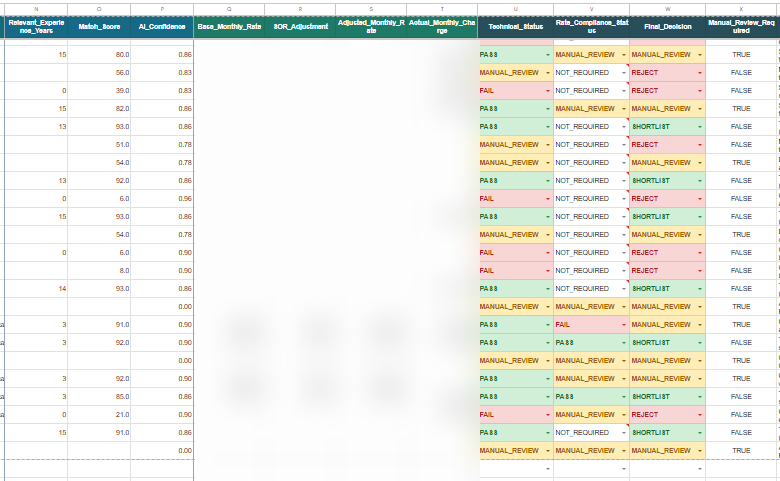This screenshot has width=780, height=481.
Task: Open Final_Decision dropdown in the 80.0 score row
Action: [x=699, y=55]
